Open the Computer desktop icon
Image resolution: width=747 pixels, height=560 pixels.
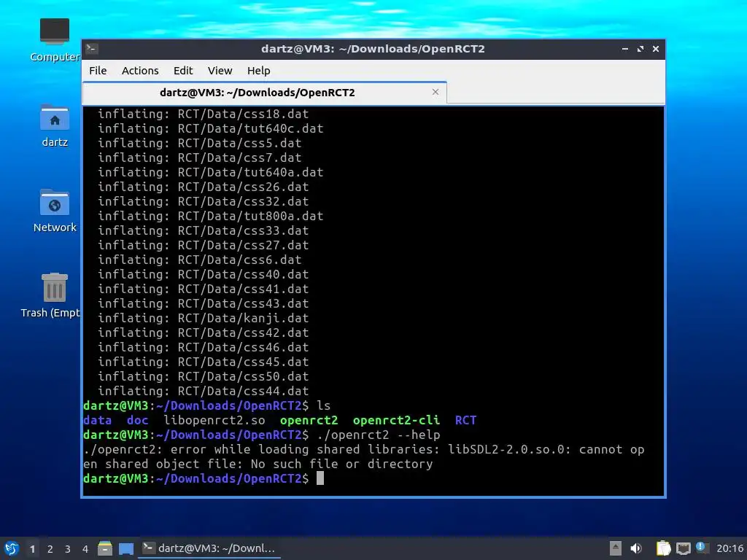(55, 39)
